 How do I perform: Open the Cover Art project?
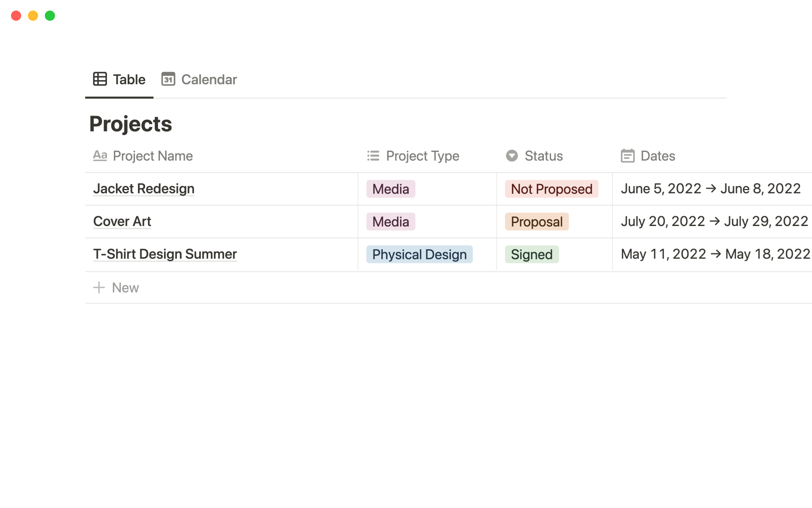coord(122,221)
